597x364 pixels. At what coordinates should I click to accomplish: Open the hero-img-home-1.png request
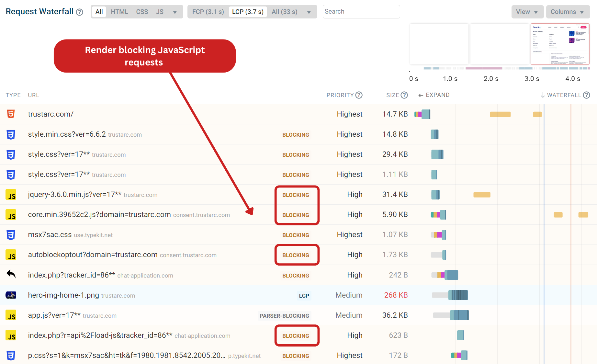(298, 295)
